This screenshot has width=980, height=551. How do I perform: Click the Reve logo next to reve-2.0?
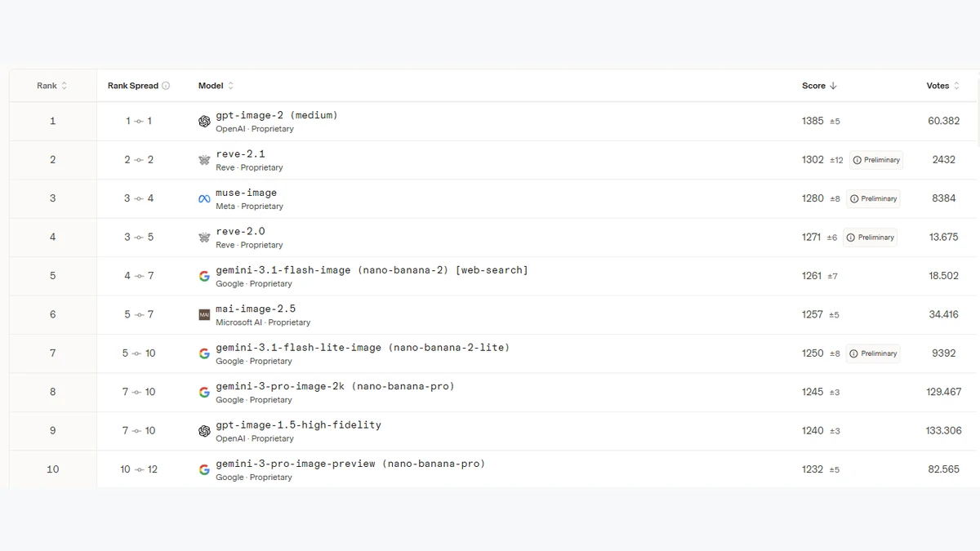tap(204, 238)
